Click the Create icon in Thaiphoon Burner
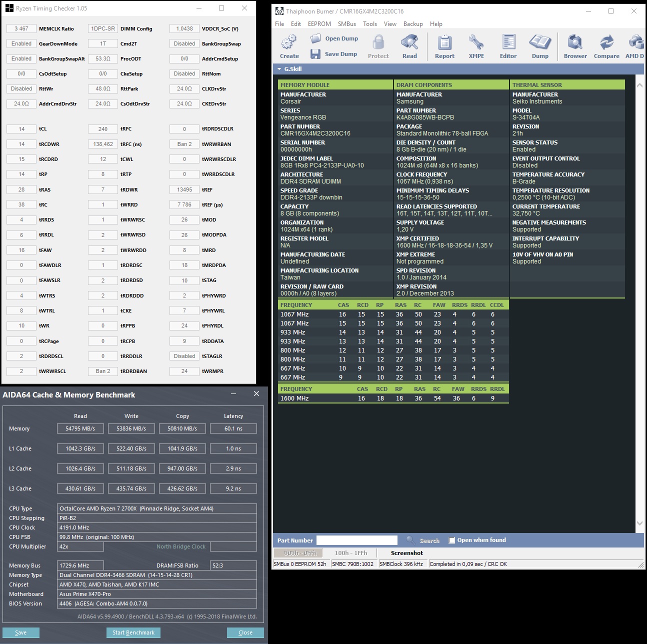This screenshot has height=644, width=647. [289, 46]
